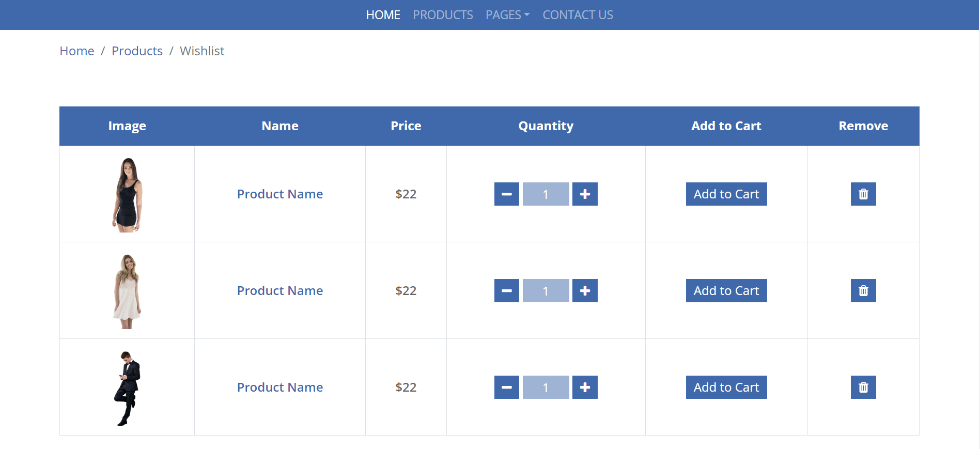
Task: Click the Wishlist breadcrumb text
Action: tap(202, 51)
